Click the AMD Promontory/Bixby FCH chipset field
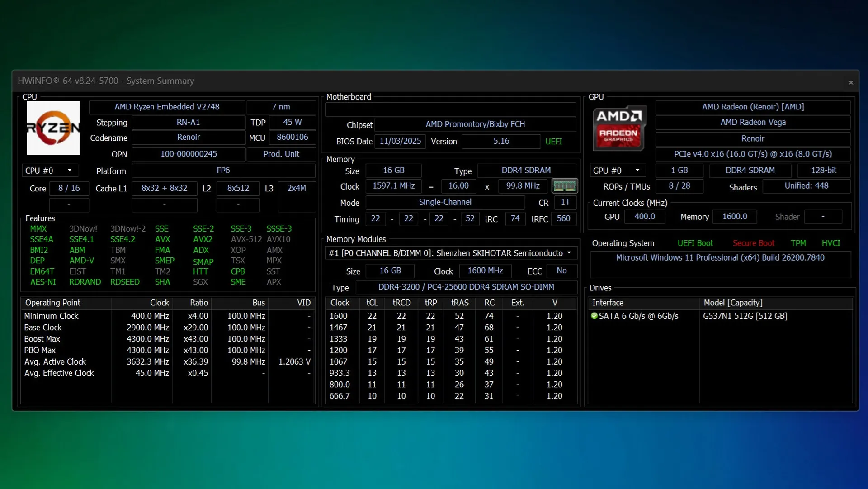Viewport: 868px width, 489px height. pyautogui.click(x=475, y=124)
